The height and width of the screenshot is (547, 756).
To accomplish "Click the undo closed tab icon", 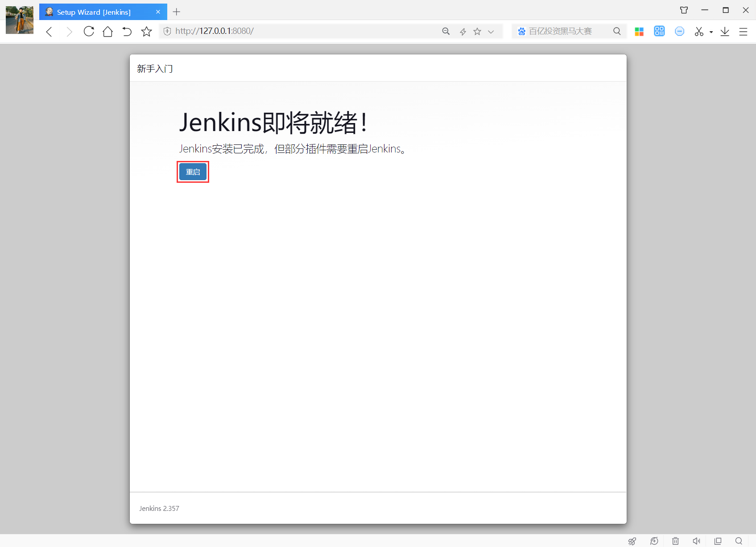I will click(x=127, y=31).
